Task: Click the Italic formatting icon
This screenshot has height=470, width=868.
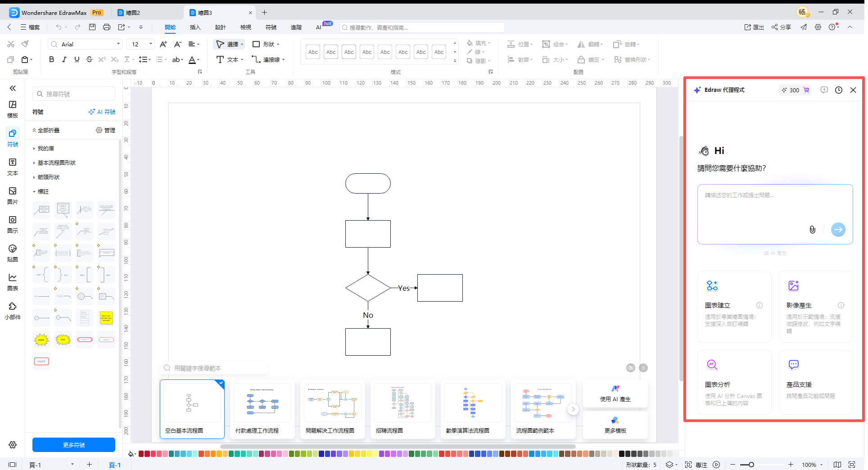Action: (x=64, y=59)
